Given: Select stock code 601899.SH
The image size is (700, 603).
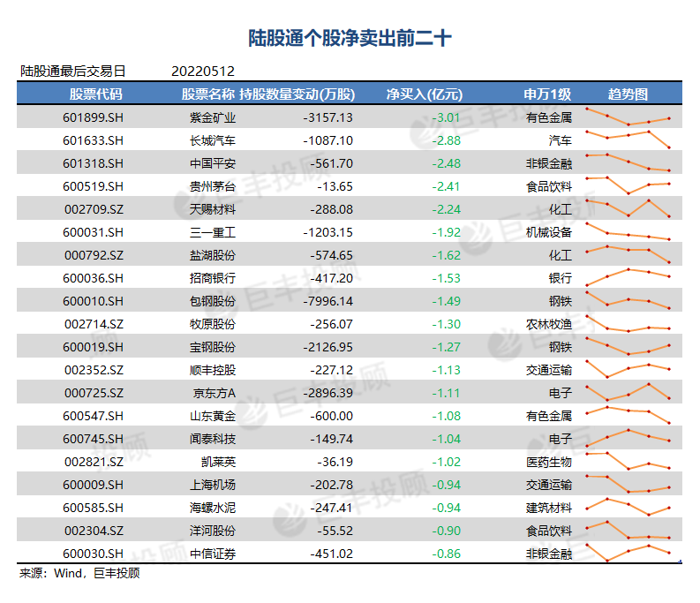Looking at the screenshot, I should click(94, 117).
